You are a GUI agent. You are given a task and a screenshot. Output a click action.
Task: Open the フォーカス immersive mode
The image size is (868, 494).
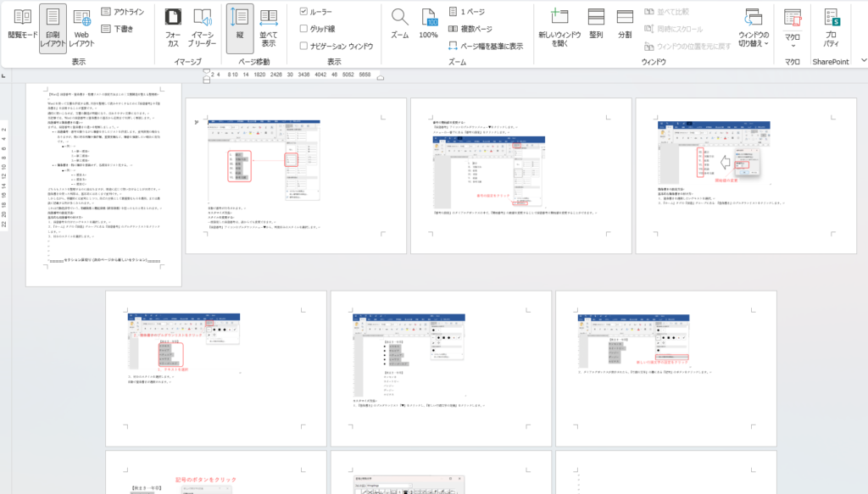[173, 27]
